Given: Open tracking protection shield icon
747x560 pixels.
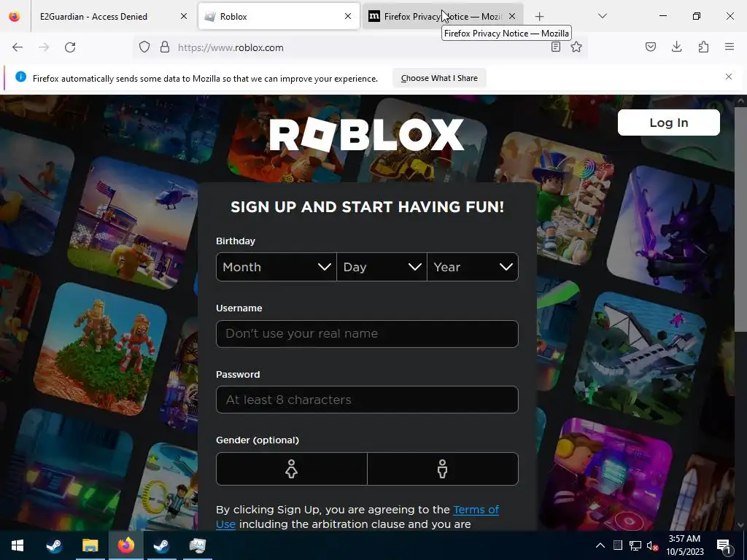Looking at the screenshot, I should click(144, 47).
